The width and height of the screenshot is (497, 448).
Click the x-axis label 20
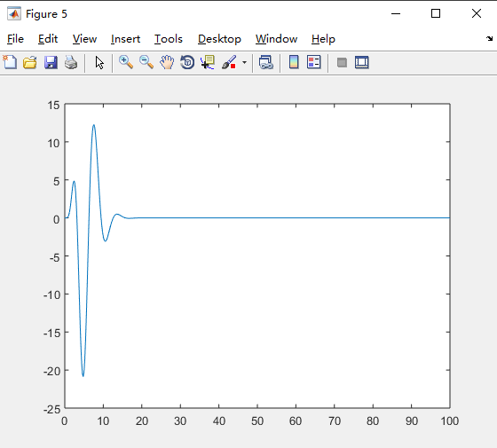point(142,421)
